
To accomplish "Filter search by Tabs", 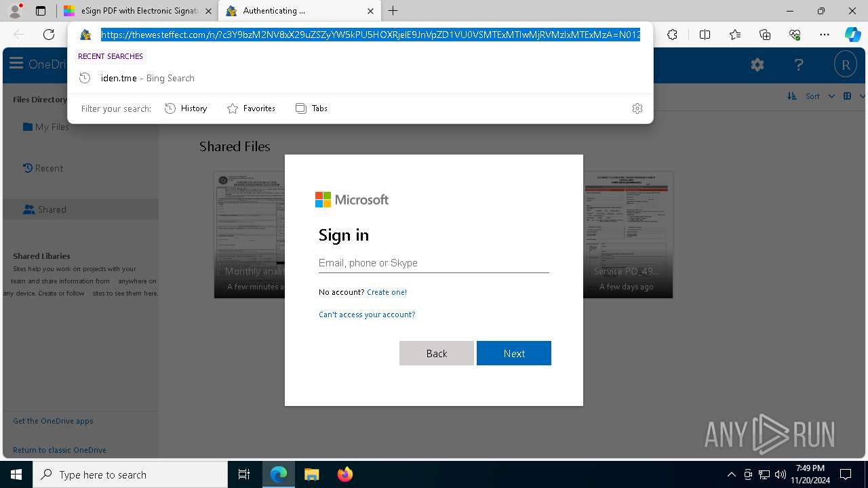I will point(311,108).
